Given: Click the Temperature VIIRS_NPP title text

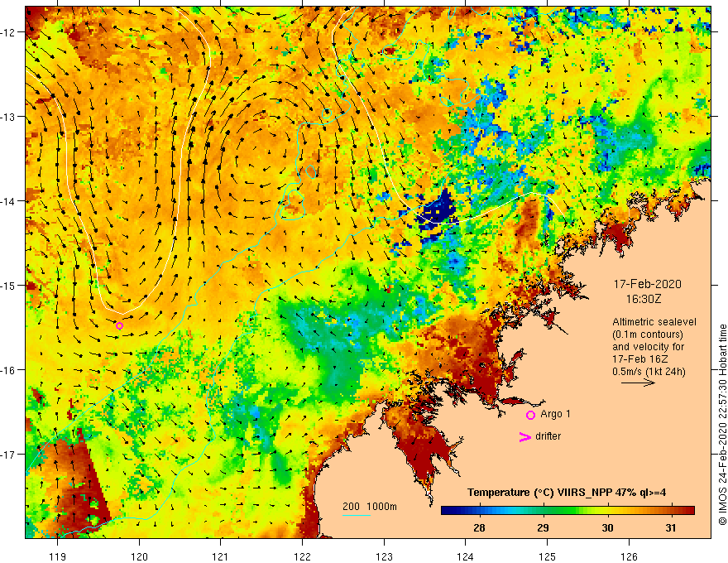Looking at the screenshot, I should pyautogui.click(x=567, y=493).
